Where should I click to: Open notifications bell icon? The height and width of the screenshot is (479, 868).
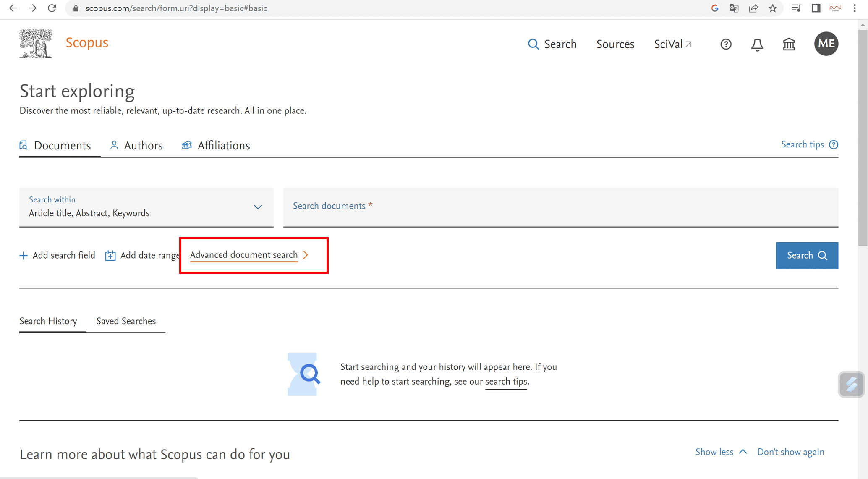click(x=757, y=44)
